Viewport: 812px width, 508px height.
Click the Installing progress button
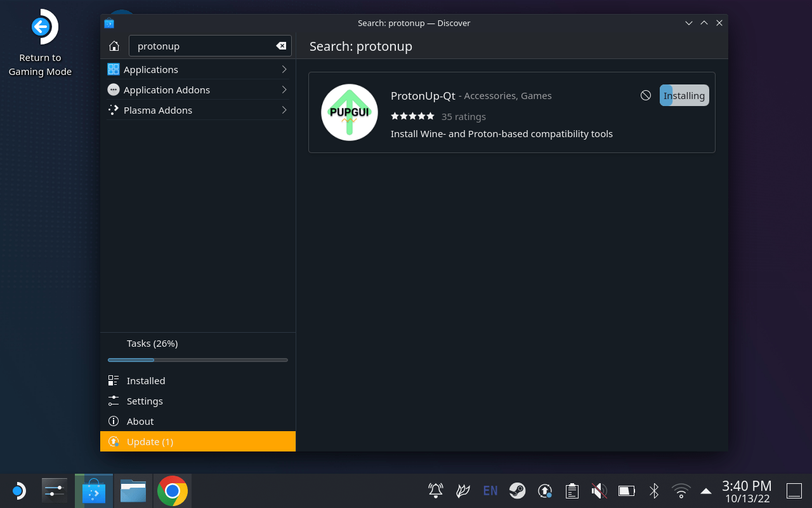click(x=684, y=95)
